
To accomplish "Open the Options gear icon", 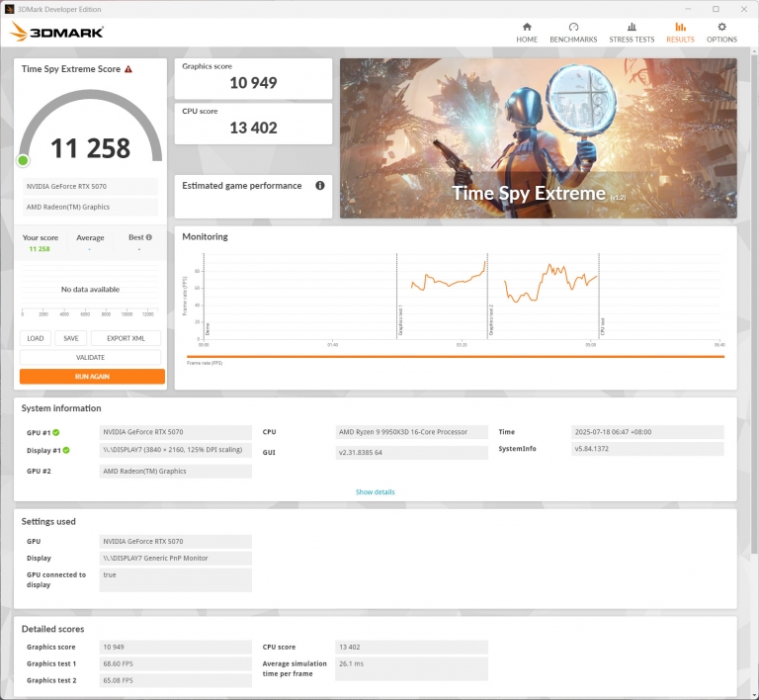I will coord(721,27).
